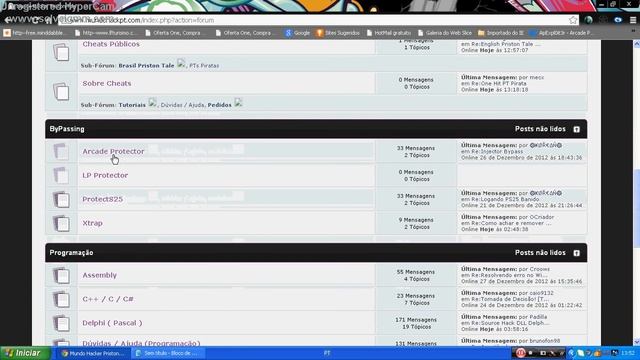Viewport: 640px width, 360px height.
Task: Open Pedidos sub-forum
Action: pyautogui.click(x=219, y=105)
